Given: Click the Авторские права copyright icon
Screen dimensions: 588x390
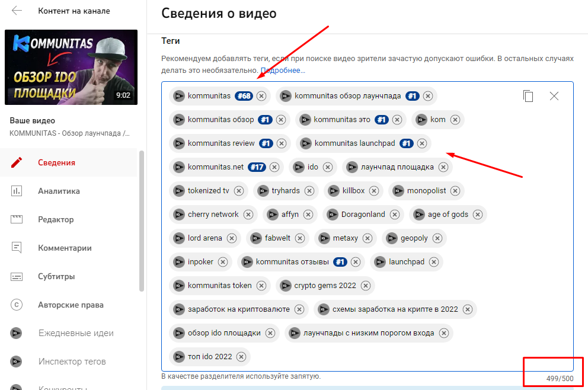Looking at the screenshot, I should pos(17,305).
